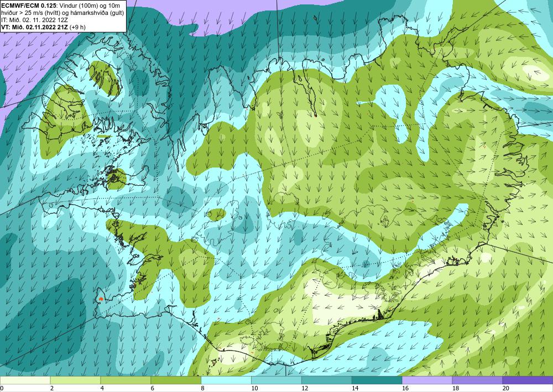
Task: Click the light purple 16–18 legend swatch
Action: (427, 380)
